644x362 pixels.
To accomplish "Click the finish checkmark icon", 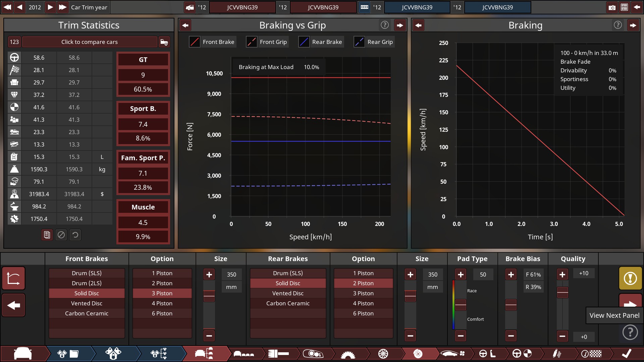I will pyautogui.click(x=626, y=354).
